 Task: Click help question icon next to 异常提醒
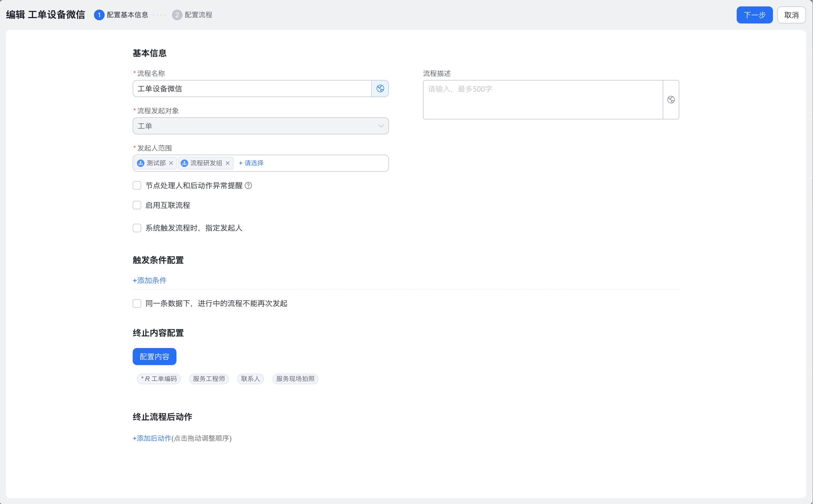pyautogui.click(x=248, y=185)
